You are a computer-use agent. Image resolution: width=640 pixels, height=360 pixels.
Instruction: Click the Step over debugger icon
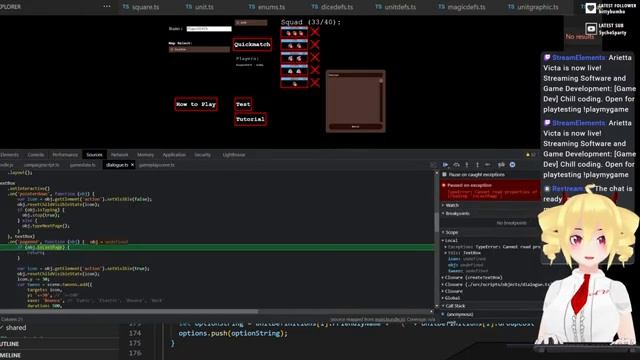pyautogui.click(x=456, y=164)
